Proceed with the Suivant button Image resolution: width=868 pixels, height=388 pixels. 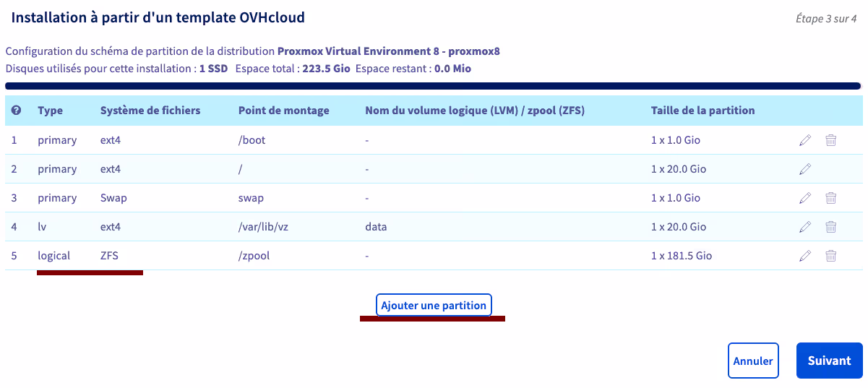point(829,361)
